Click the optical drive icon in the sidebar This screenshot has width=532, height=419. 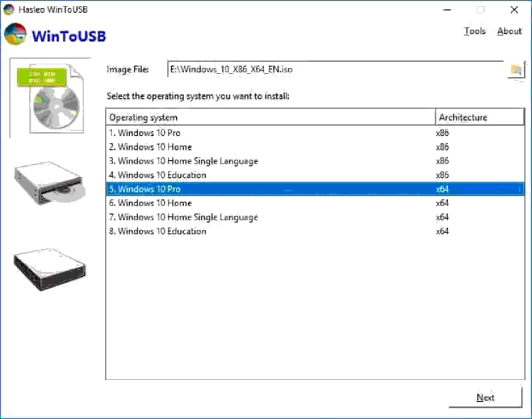pos(50,182)
